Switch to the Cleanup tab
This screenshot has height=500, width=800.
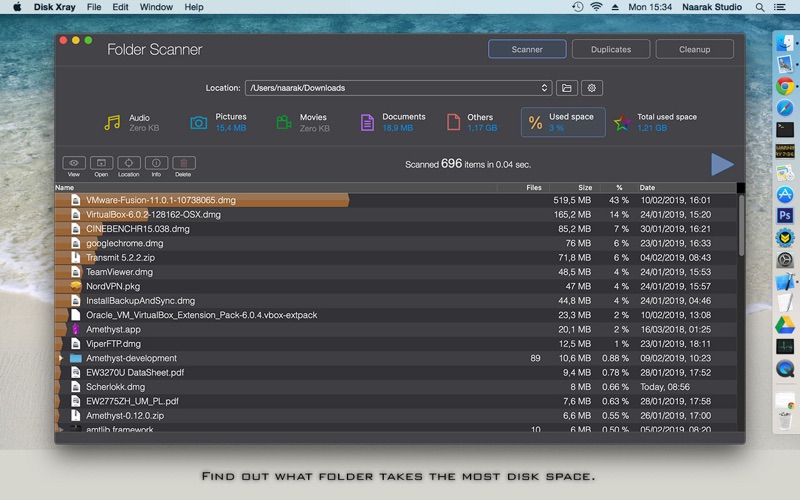(694, 49)
